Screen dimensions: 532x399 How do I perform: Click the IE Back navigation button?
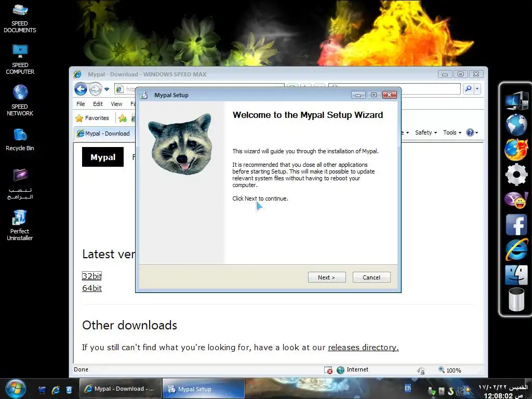81,89
